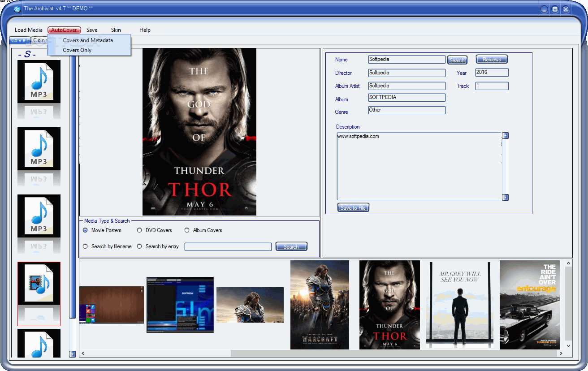Image resolution: width=588 pixels, height=371 pixels.
Task: Select the video file icon with red border
Action: coord(39,283)
